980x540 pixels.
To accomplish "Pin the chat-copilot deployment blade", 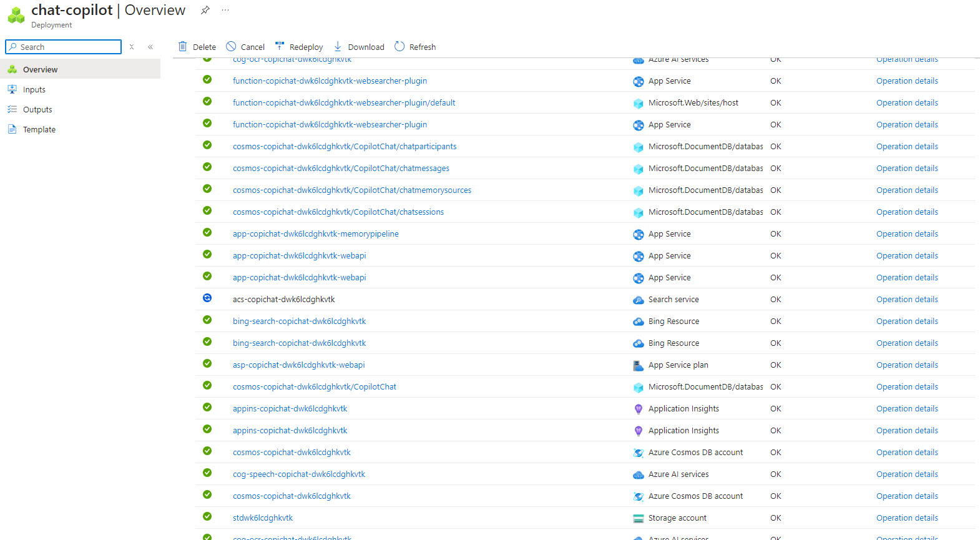I will [205, 10].
